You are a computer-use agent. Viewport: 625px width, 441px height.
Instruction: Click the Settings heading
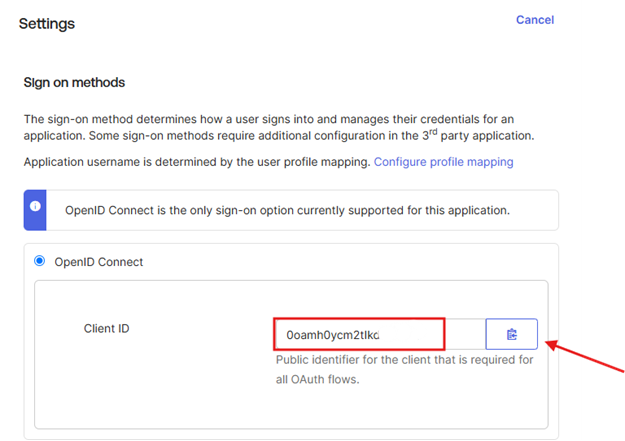(x=47, y=23)
